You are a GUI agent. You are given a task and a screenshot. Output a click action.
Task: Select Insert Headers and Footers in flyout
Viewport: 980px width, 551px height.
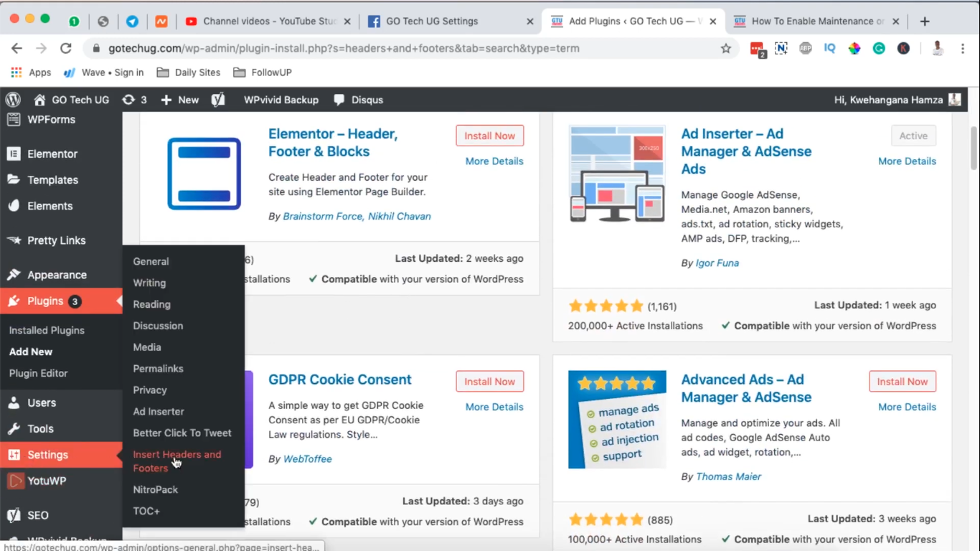point(177,461)
